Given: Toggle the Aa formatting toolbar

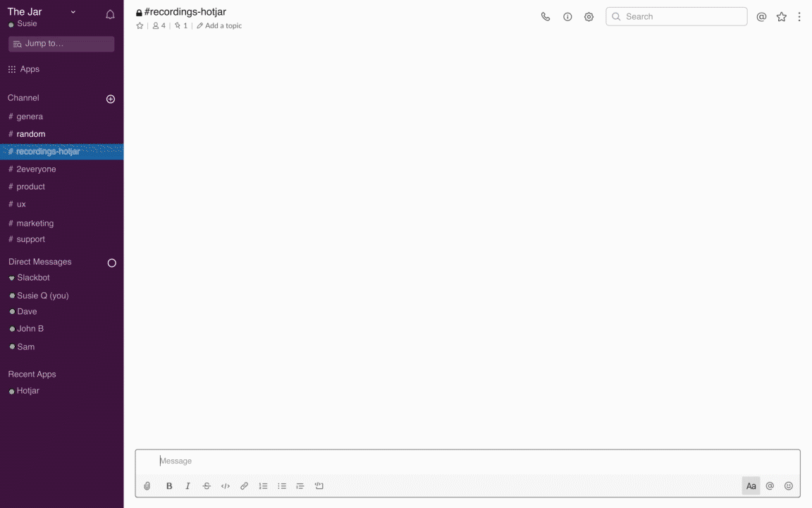Looking at the screenshot, I should (751, 485).
